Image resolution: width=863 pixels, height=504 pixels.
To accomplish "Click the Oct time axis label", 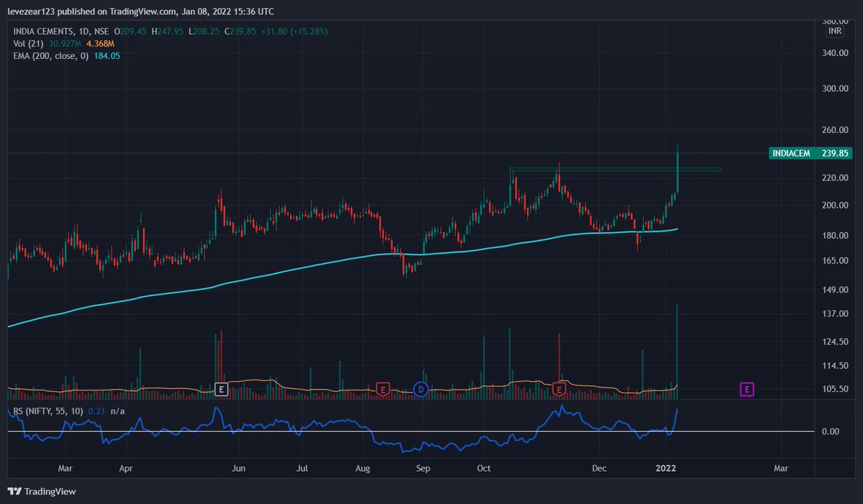I will pos(483,469).
